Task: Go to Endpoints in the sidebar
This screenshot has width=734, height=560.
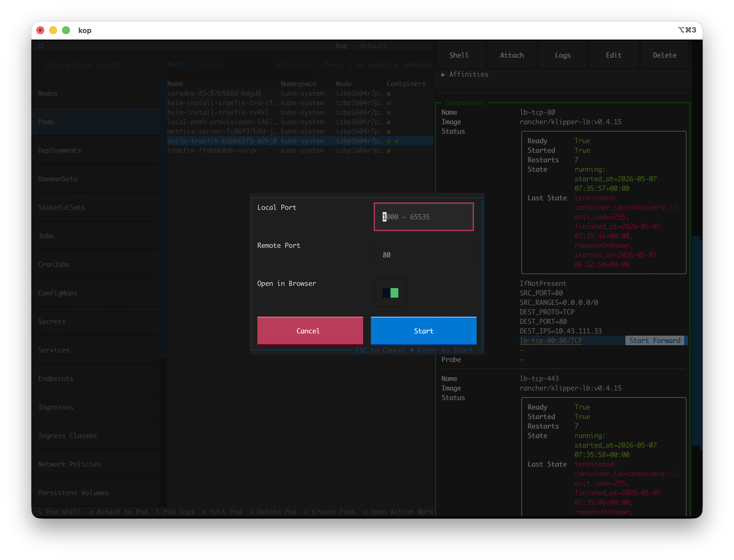Action: [97, 378]
